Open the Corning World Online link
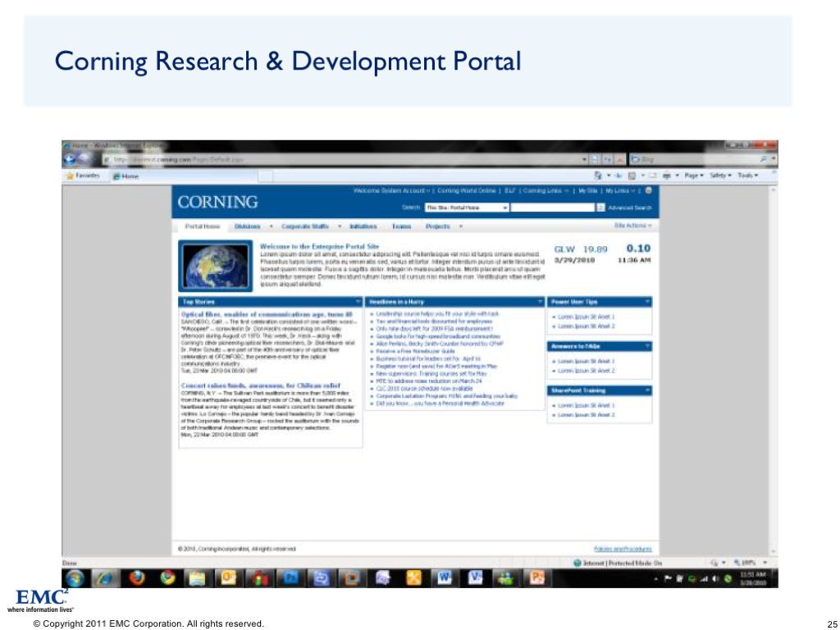The image size is (840, 630). tap(467, 190)
